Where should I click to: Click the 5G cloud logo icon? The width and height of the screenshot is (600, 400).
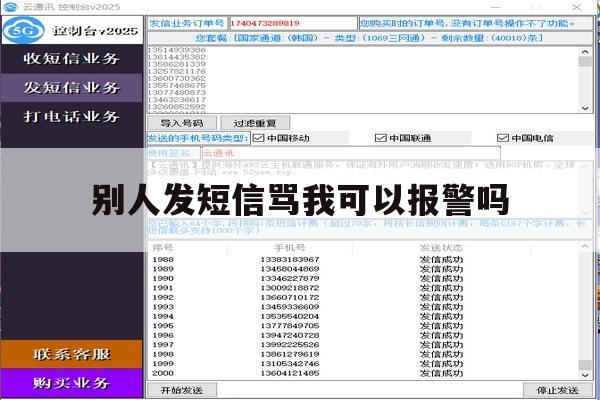click(x=24, y=30)
